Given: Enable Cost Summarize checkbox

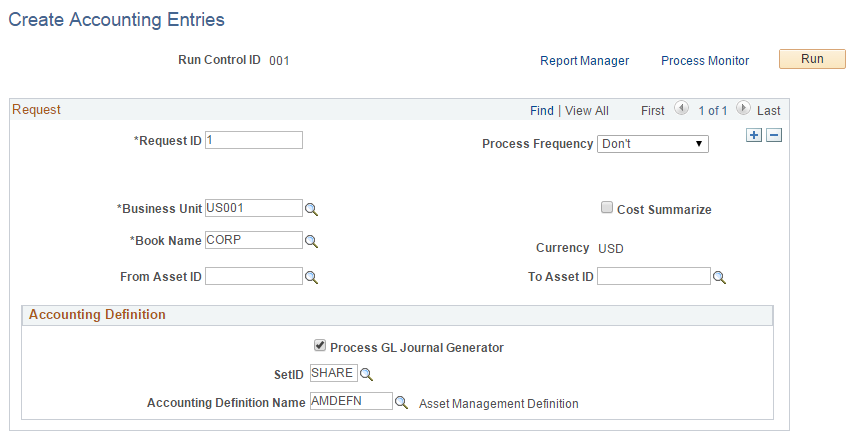Looking at the screenshot, I should click(x=606, y=208).
